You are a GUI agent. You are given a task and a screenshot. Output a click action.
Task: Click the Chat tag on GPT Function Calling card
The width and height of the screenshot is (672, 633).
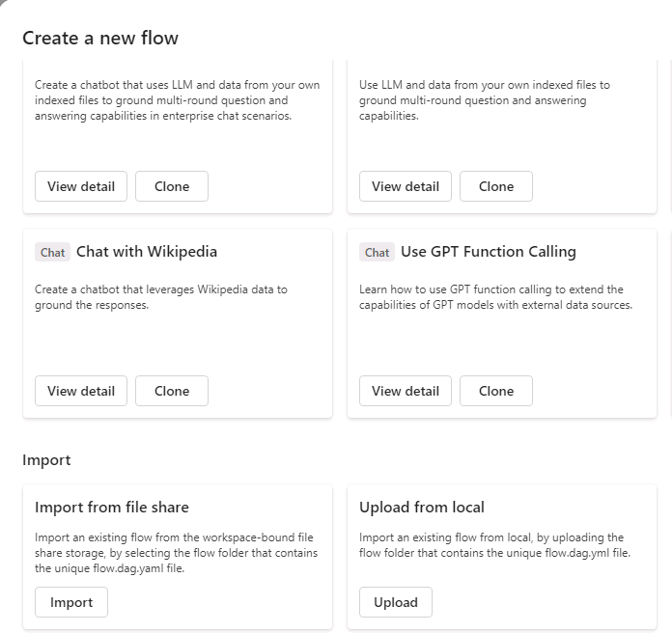[377, 252]
